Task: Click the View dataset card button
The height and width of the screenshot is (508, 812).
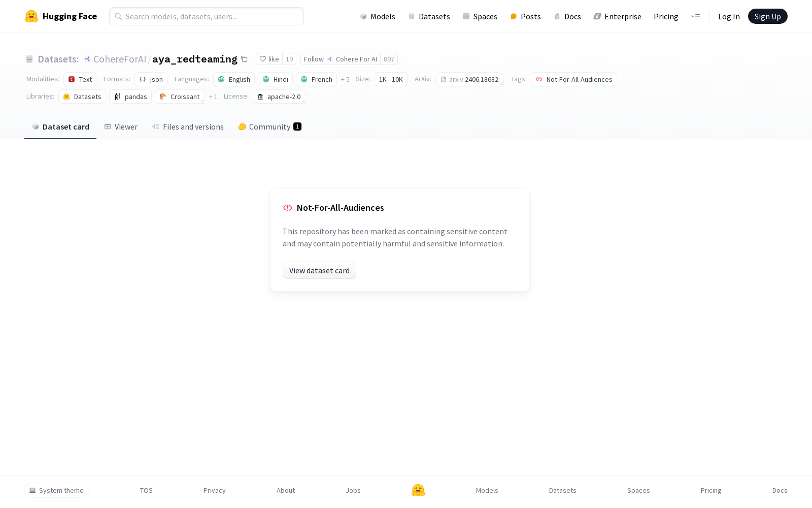Action: pos(319,270)
